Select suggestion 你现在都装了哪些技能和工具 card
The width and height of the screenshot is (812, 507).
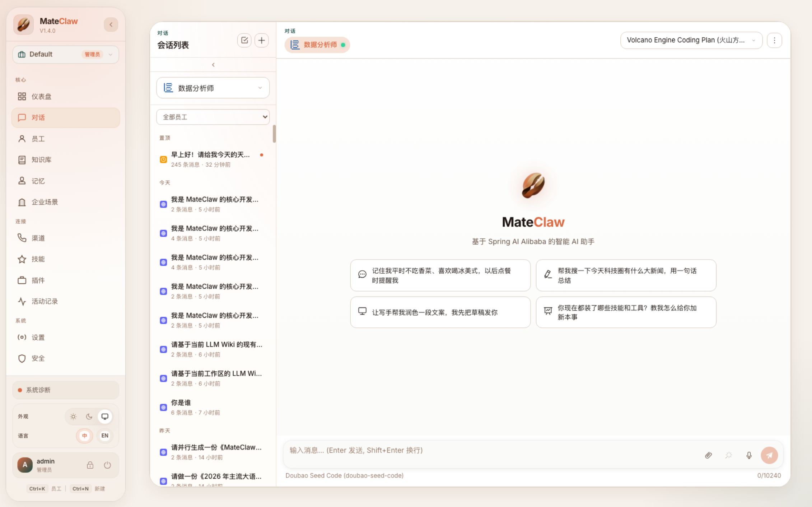point(626,312)
